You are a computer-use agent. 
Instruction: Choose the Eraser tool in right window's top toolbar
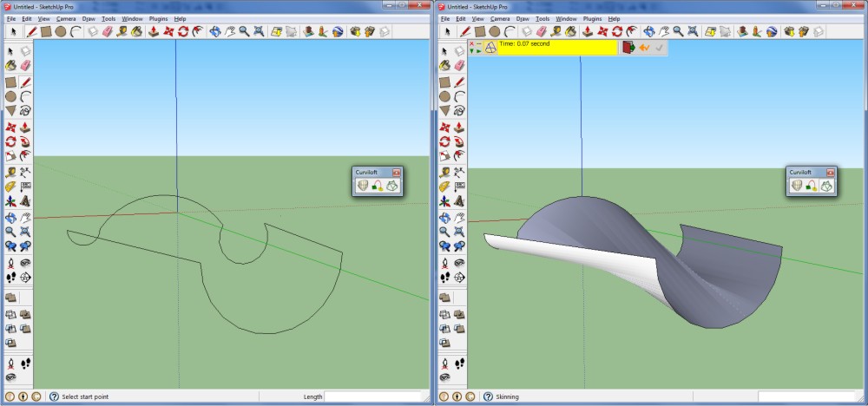[542, 31]
